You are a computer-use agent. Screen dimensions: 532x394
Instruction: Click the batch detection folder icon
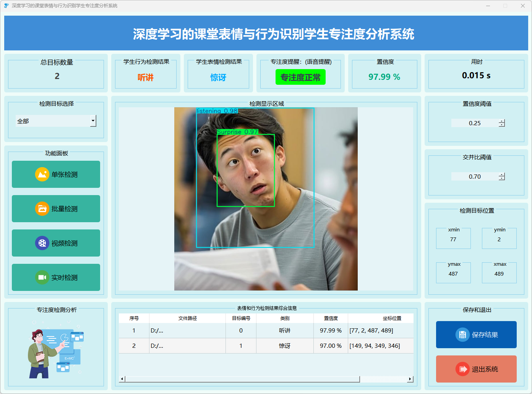click(42, 209)
